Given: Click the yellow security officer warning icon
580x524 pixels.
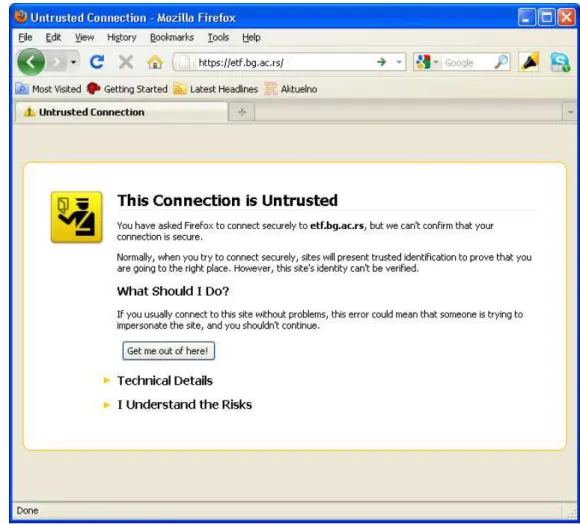Looking at the screenshot, I should (77, 217).
